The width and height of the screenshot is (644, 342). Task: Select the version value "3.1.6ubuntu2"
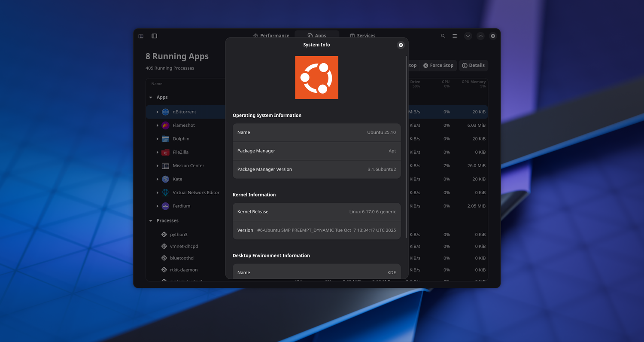382,169
